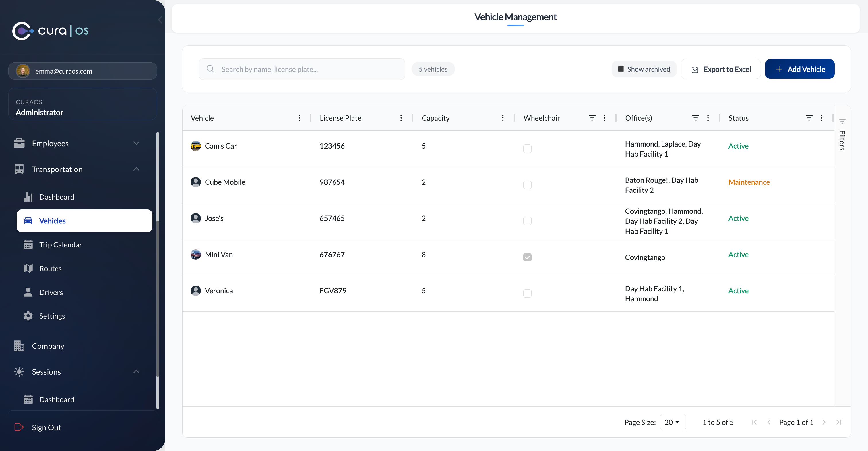
Task: Click the Transportation bus icon
Action: 19,169
